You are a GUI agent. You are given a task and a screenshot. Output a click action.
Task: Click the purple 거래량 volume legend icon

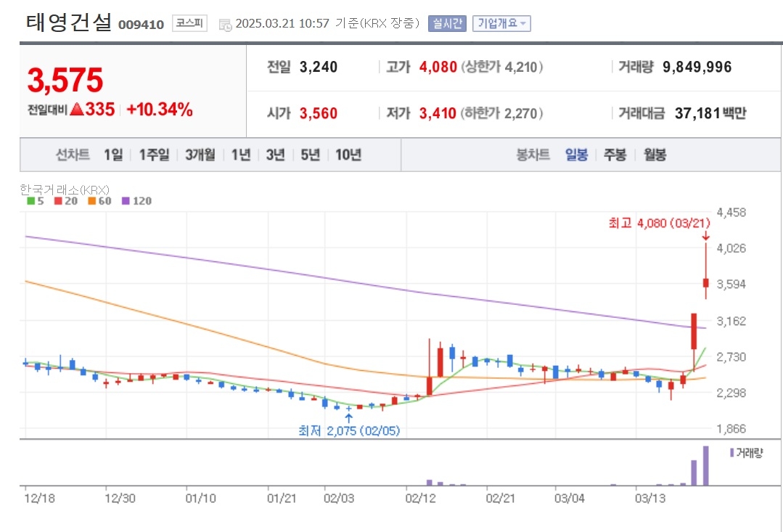coord(731,453)
